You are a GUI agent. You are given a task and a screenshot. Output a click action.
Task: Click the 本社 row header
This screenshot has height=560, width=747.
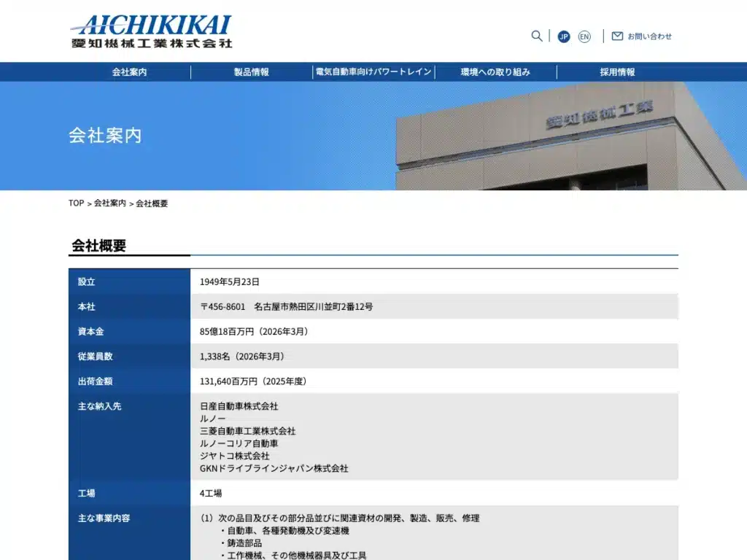pyautogui.click(x=130, y=306)
